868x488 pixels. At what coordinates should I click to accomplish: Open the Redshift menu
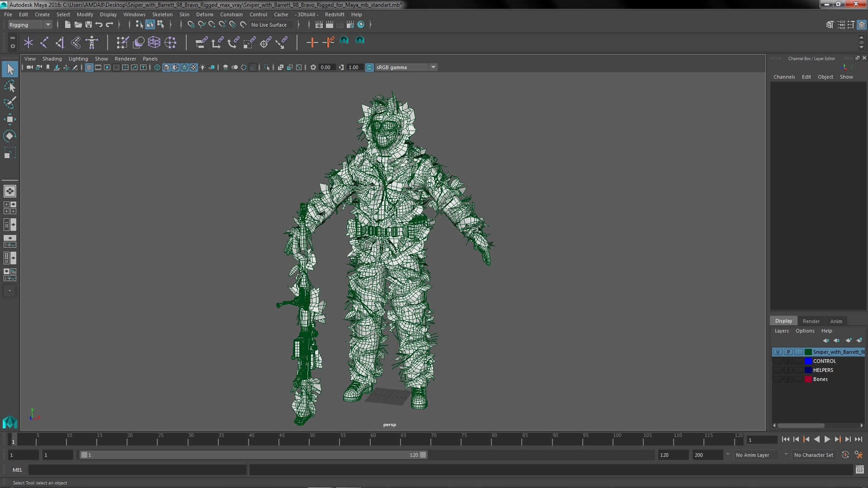click(335, 14)
